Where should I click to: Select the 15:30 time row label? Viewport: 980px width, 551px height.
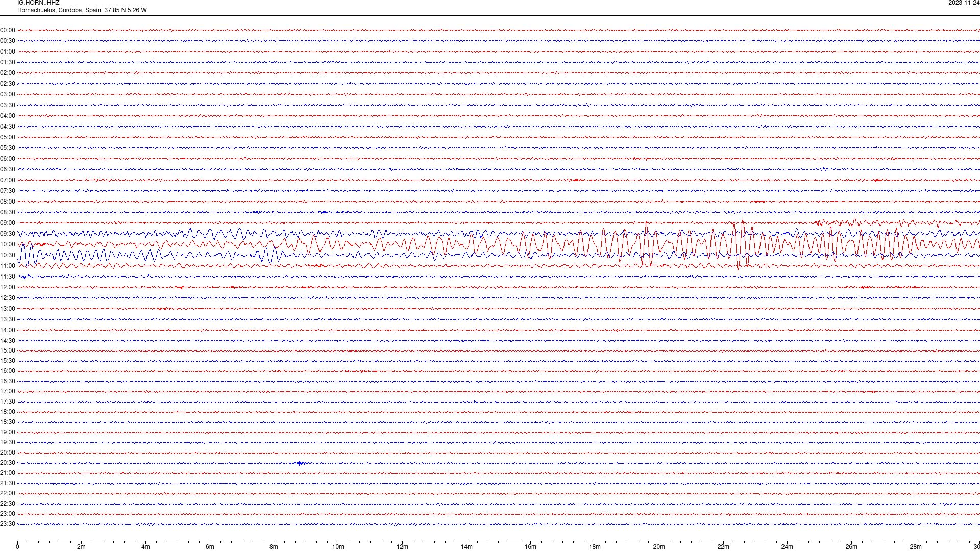click(8, 361)
